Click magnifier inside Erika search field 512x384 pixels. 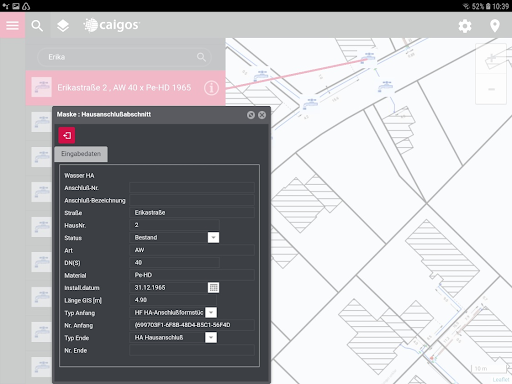pyautogui.click(x=201, y=57)
